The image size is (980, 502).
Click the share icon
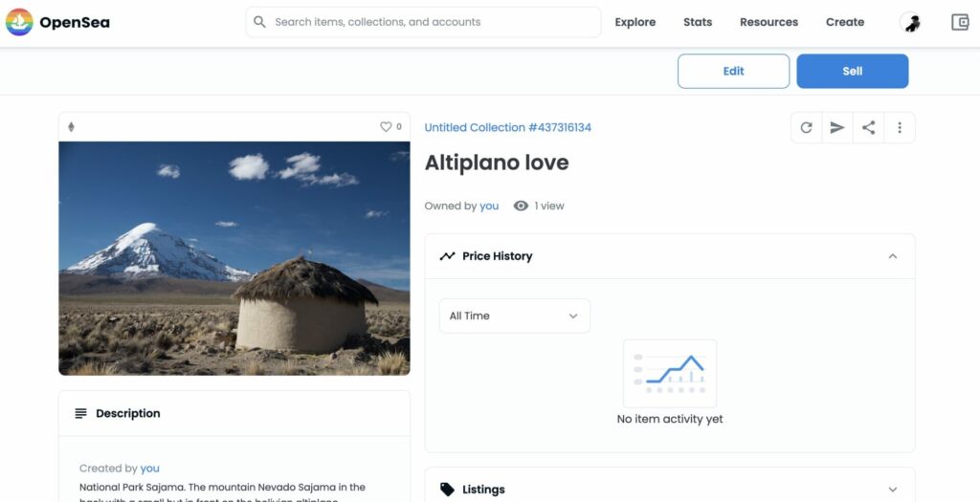click(x=868, y=127)
